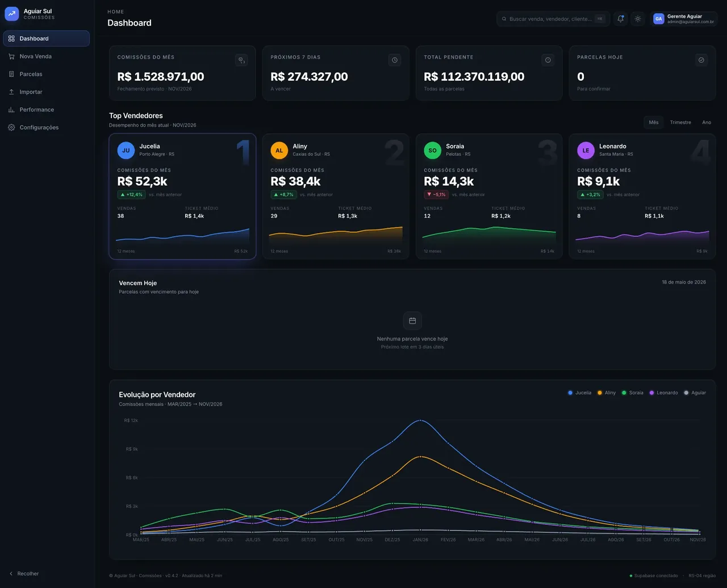Toggle the light/dark theme sun icon
Viewport: 727px width, 588px height.
pos(638,19)
